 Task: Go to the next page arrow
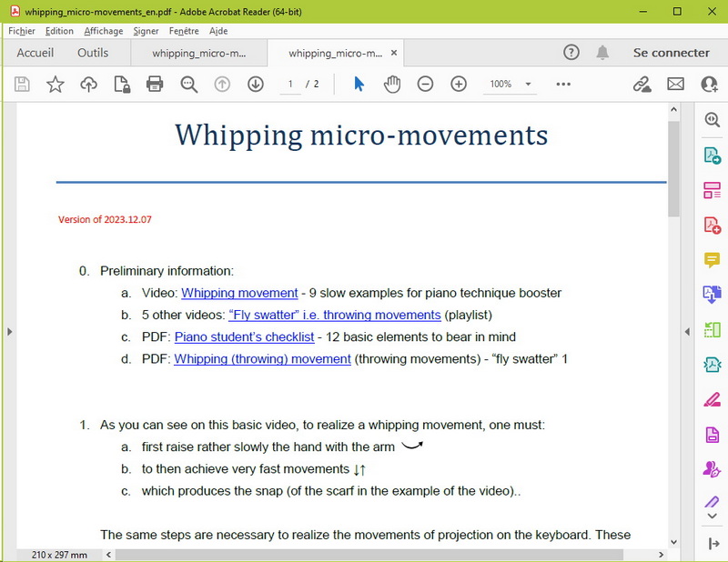pos(256,85)
